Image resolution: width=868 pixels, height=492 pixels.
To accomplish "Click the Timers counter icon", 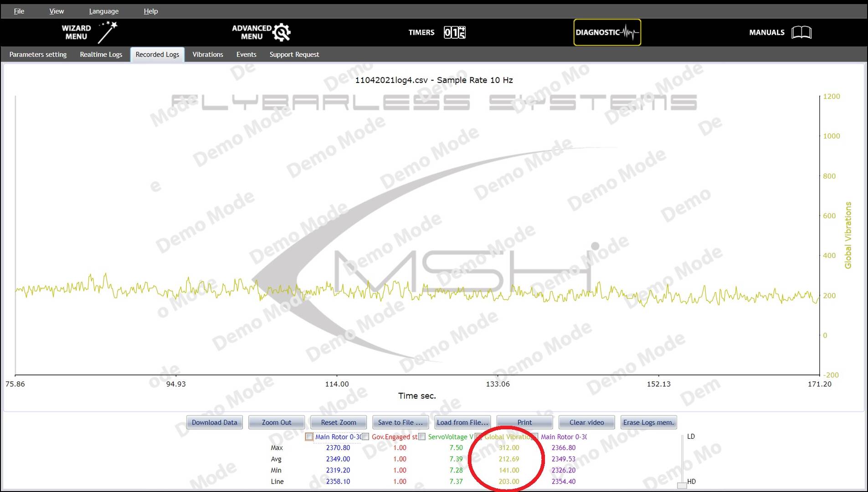I will 454,32.
